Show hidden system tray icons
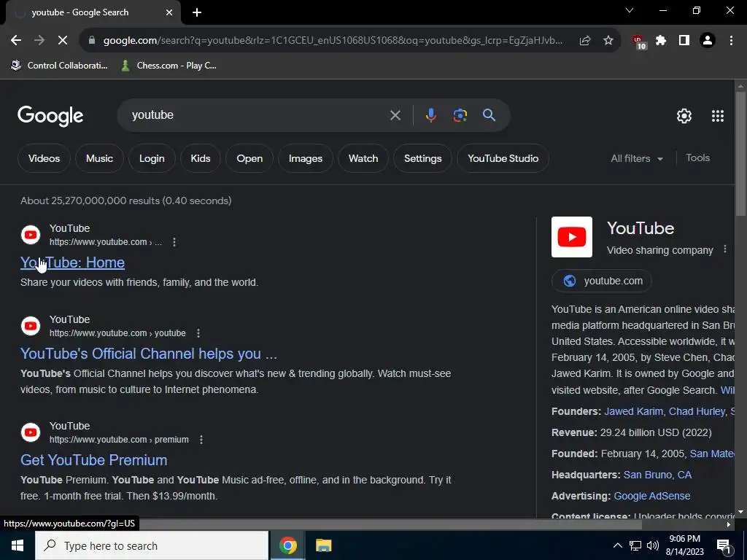Image resolution: width=747 pixels, height=560 pixels. pos(617,545)
